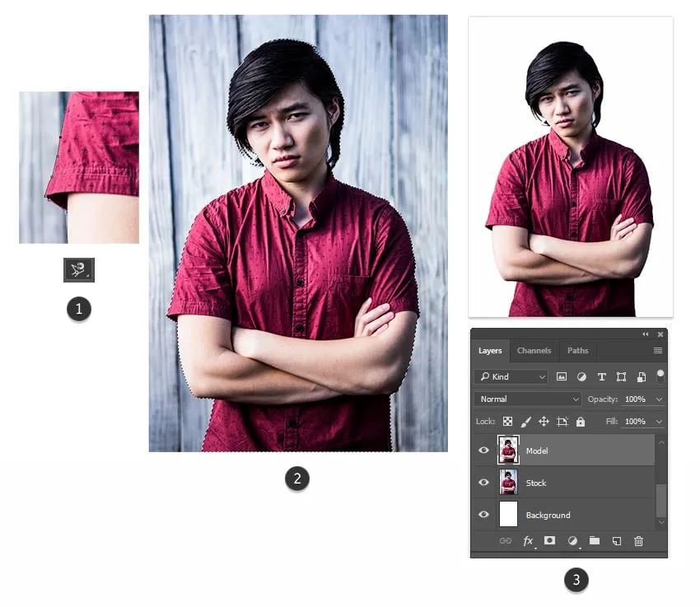Toggle the layer filtering switch
700x607 pixels.
[660, 376]
